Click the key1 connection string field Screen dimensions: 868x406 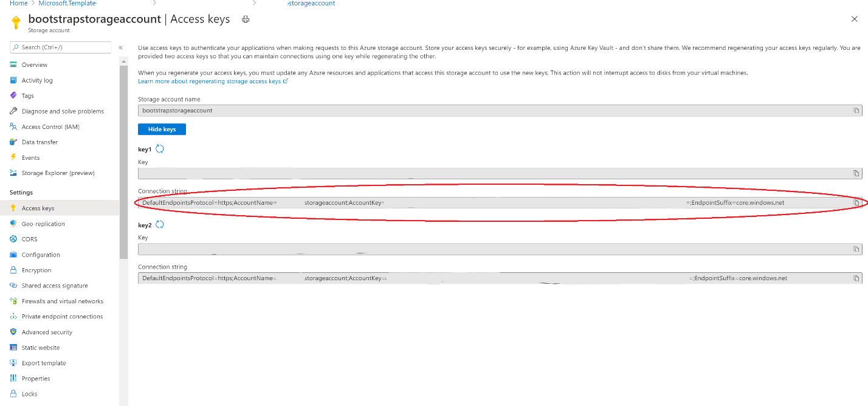[x=500, y=202]
